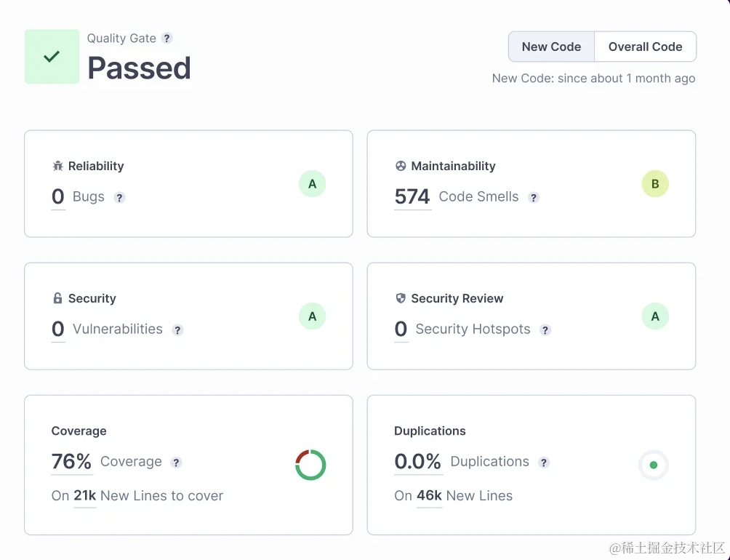Image resolution: width=730 pixels, height=560 pixels.
Task: Open the 76% coverage value link
Action: (71, 462)
